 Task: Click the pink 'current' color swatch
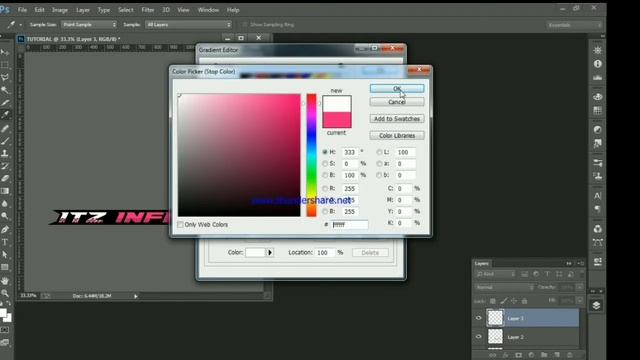pyautogui.click(x=337, y=120)
